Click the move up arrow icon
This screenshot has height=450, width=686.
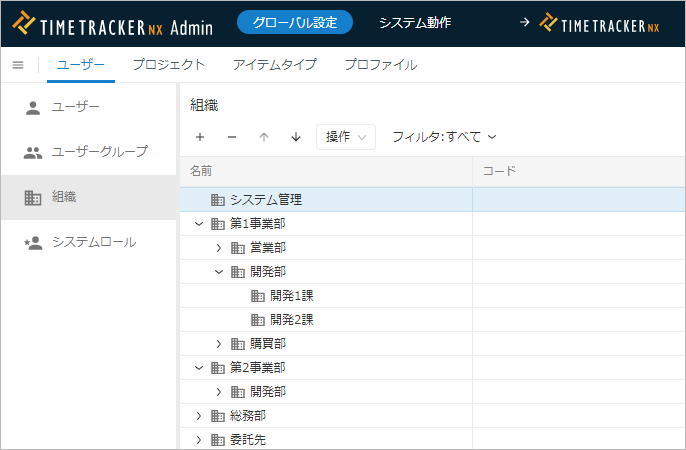[x=264, y=137]
